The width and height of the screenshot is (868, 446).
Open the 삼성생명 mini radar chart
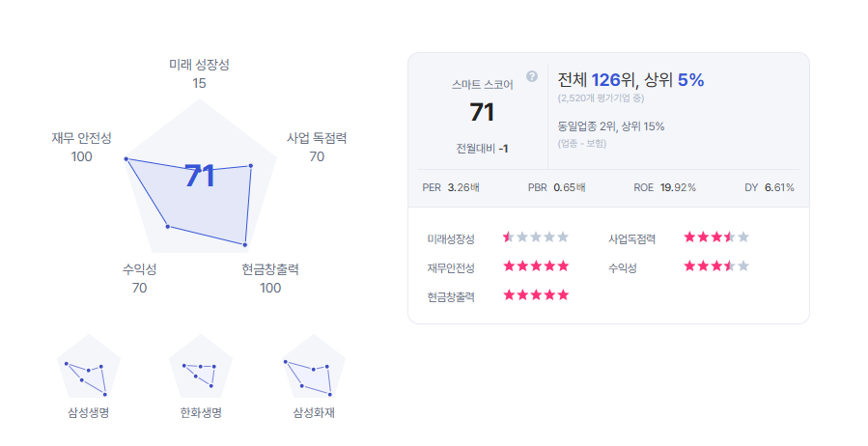pos(89,366)
